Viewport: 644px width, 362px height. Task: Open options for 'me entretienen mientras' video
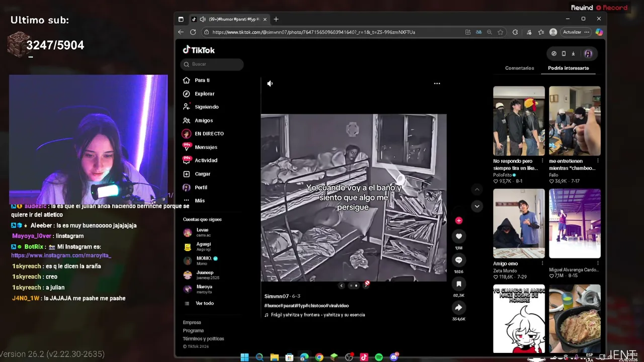(598, 161)
